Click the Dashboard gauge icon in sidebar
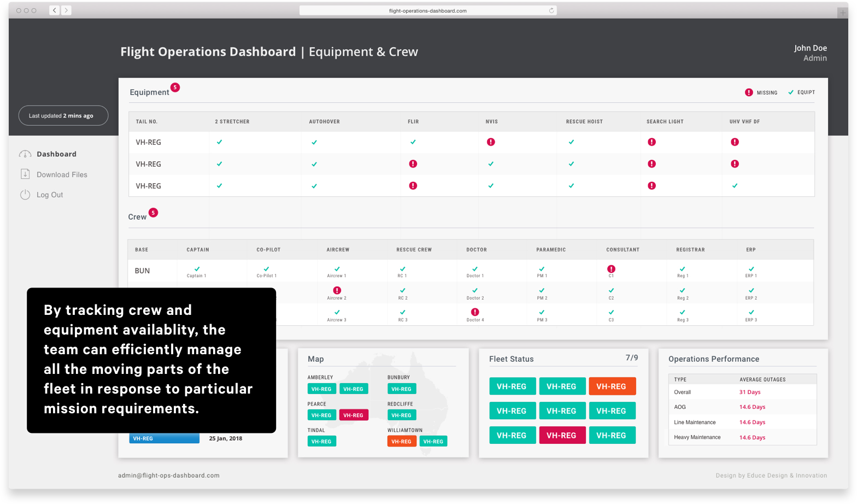Screen dimensions: 857x504 [x=25, y=154]
